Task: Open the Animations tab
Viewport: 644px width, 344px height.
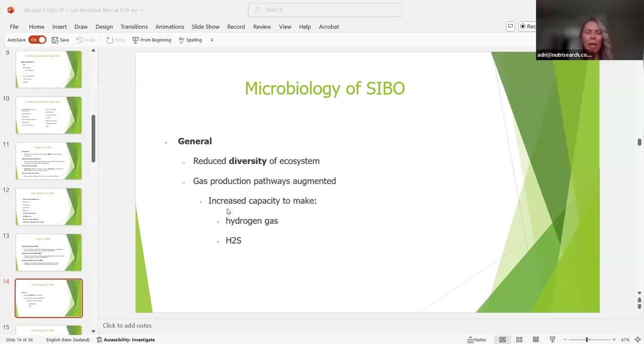Action: click(170, 27)
